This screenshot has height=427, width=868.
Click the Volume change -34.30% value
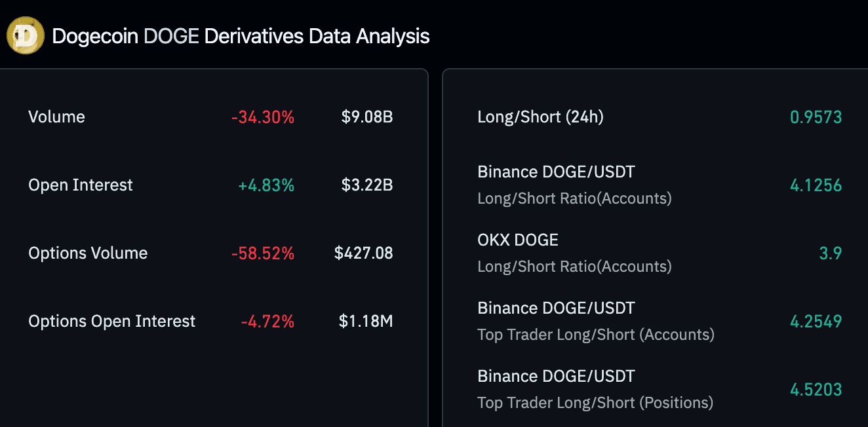pyautogui.click(x=262, y=117)
